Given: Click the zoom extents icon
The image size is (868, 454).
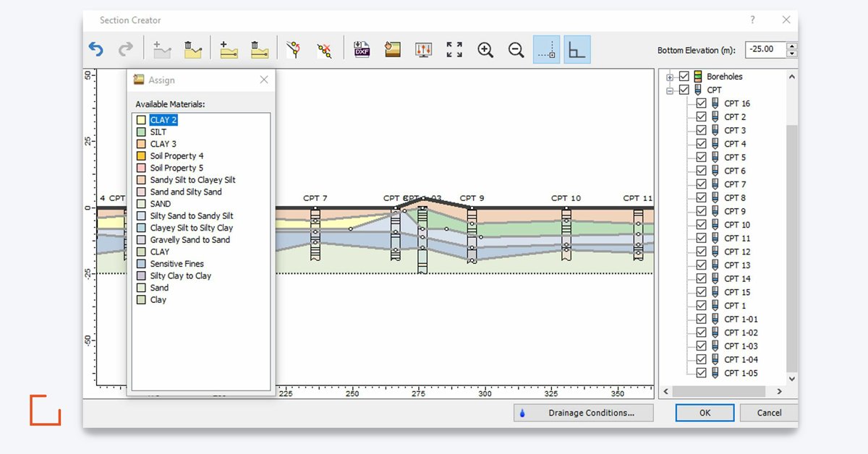Looking at the screenshot, I should (x=454, y=50).
